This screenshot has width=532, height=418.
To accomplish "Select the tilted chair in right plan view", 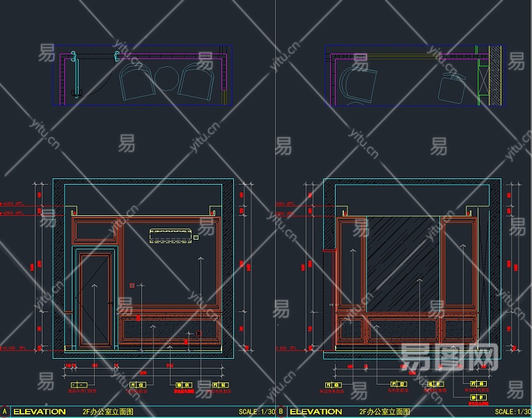I will tap(451, 89).
